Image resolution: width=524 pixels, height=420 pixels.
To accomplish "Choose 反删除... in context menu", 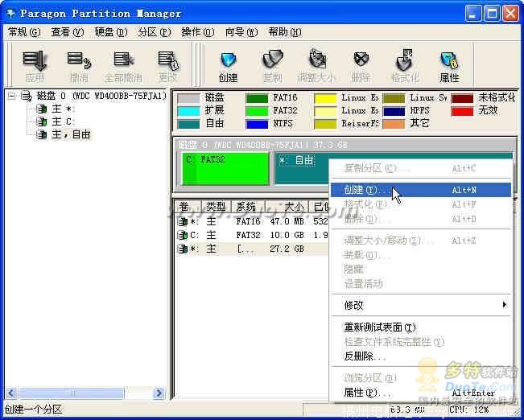I will tap(420, 356).
